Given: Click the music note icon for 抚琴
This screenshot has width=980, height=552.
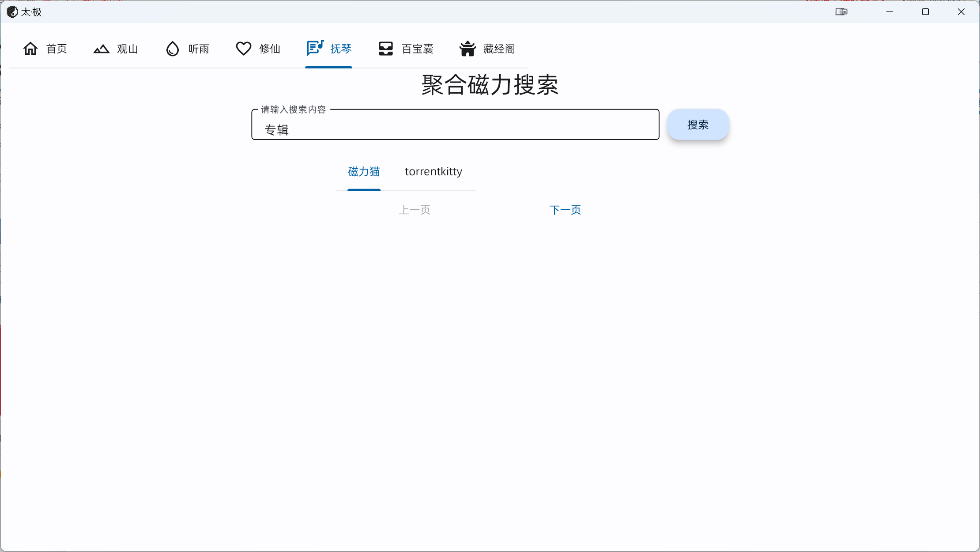Looking at the screenshot, I should (x=315, y=48).
